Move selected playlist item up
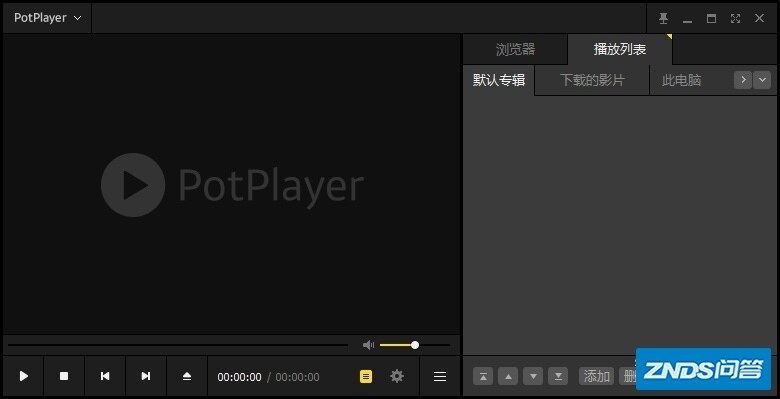Viewport: 780px width, 399px height. [x=508, y=376]
